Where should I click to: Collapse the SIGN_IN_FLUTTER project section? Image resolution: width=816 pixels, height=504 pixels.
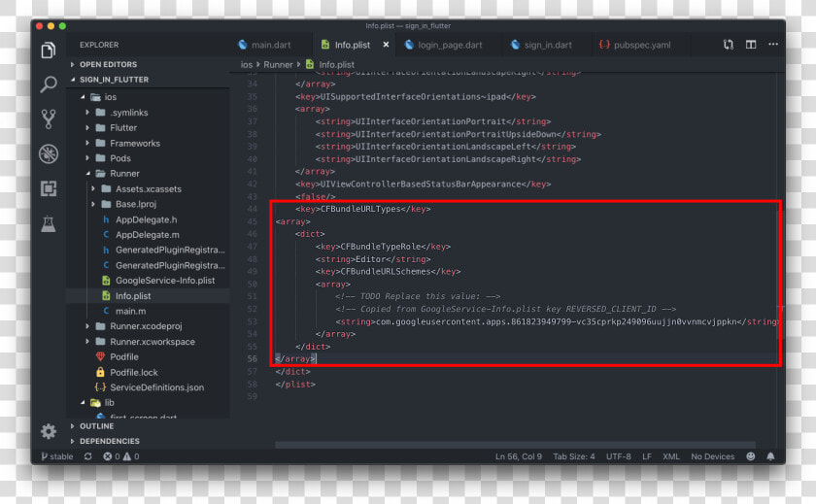[114, 80]
